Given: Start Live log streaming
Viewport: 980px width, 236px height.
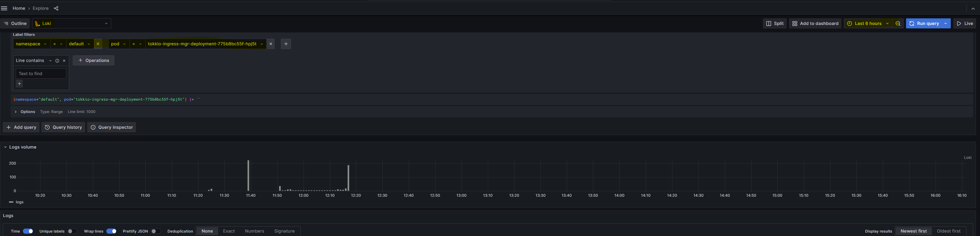Looking at the screenshot, I should (x=965, y=24).
